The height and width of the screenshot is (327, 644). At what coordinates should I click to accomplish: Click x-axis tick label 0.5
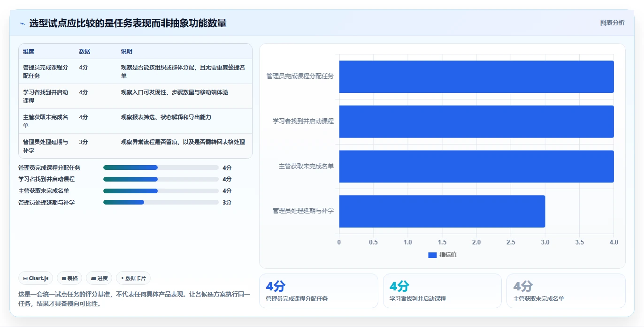tap(373, 243)
